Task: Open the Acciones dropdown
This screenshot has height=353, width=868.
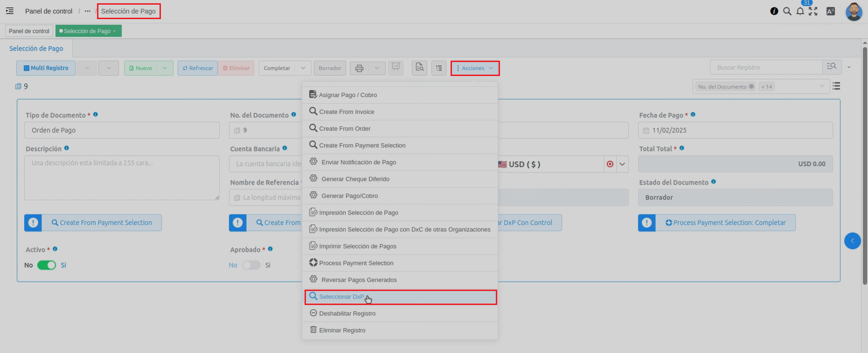Action: [x=475, y=68]
